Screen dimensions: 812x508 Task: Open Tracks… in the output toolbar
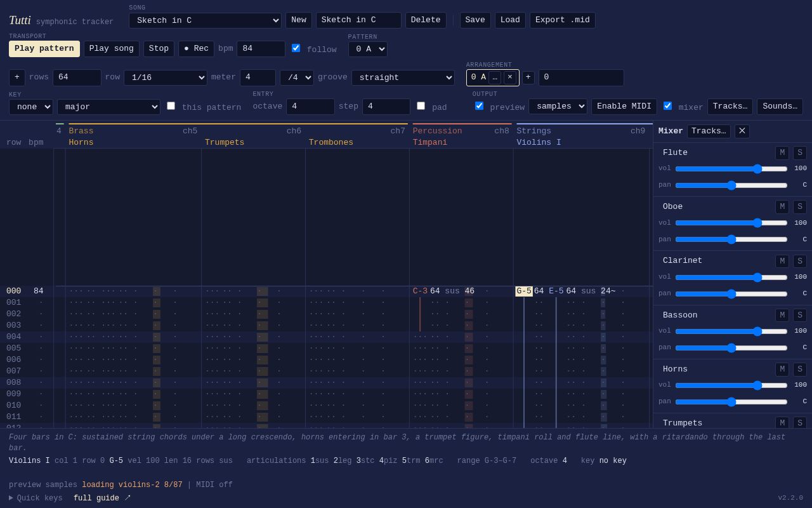(x=730, y=107)
